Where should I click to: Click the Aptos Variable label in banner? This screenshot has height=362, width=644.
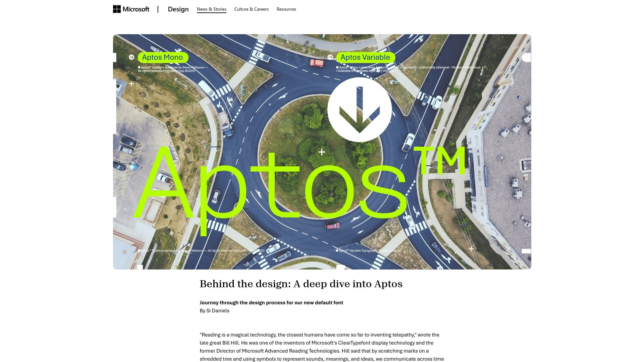365,57
